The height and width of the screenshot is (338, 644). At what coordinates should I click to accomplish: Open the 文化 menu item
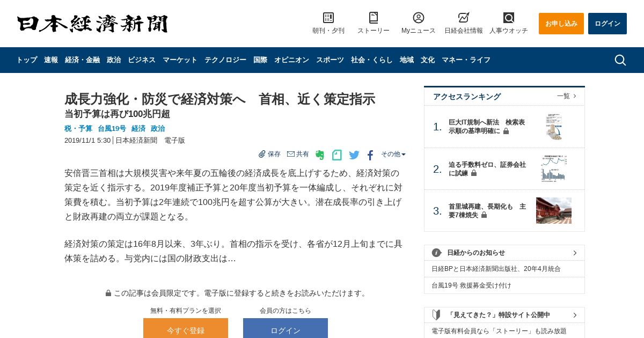(428, 60)
